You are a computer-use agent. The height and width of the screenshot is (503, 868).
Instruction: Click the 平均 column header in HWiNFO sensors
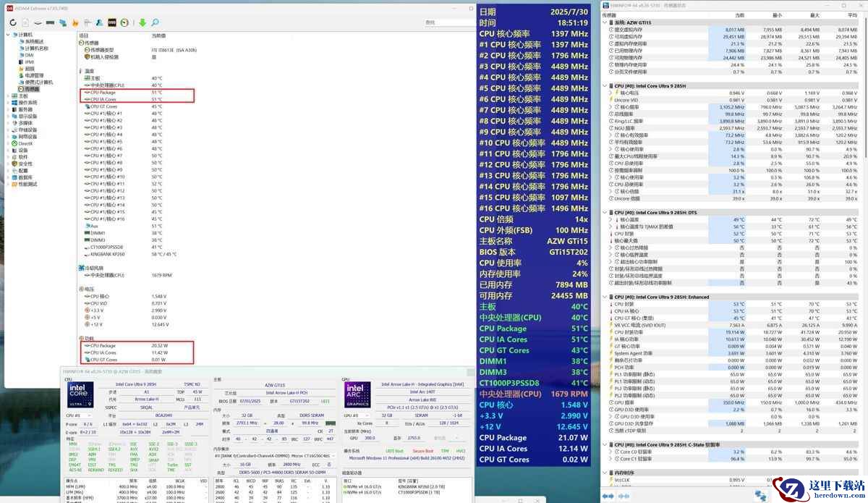852,14
